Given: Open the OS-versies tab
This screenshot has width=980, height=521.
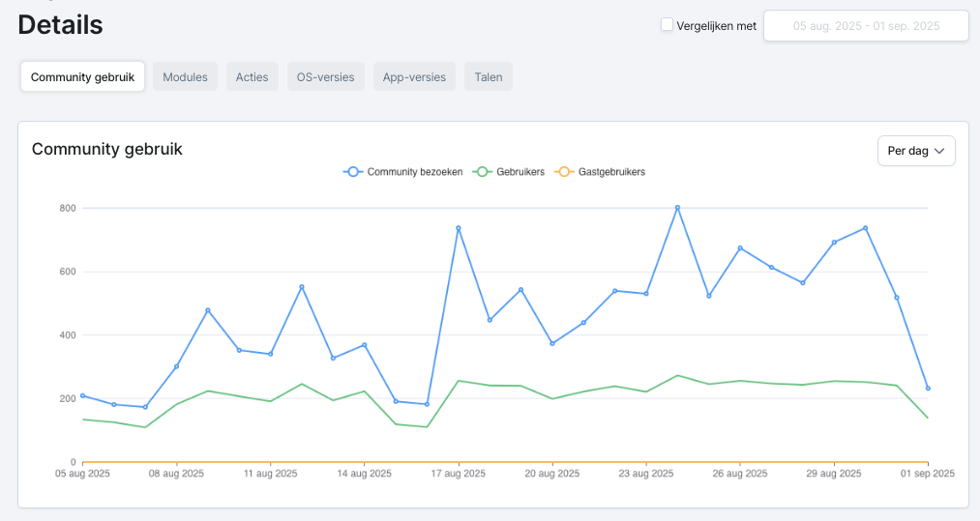Looking at the screenshot, I should [x=325, y=77].
